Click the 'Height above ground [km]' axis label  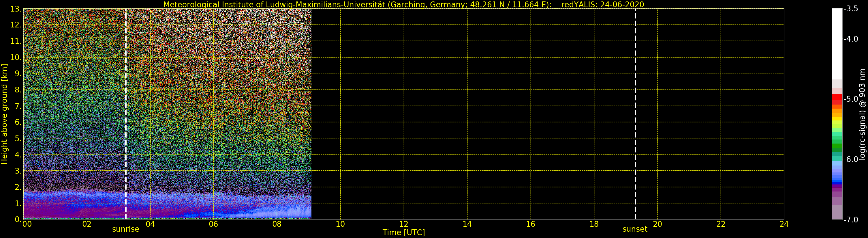pos(4,114)
